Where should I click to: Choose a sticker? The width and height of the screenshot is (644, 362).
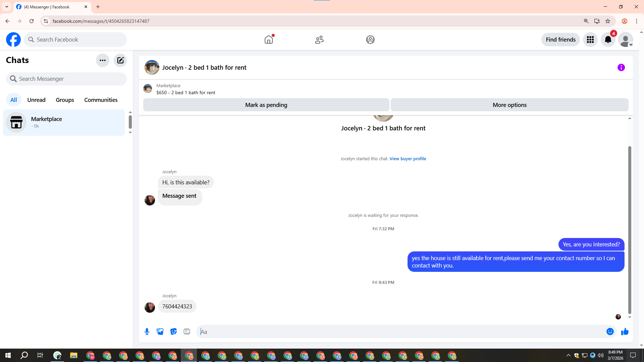173,331
